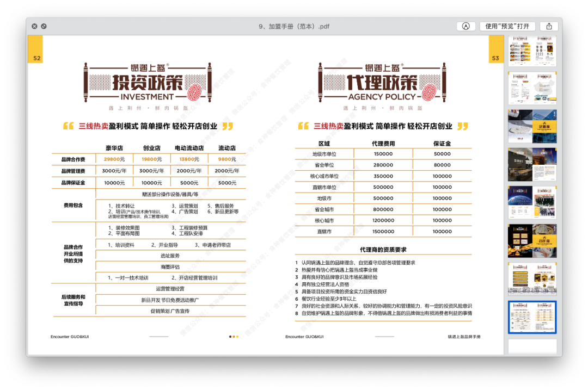Click the 13800元 price cell

click(189, 159)
